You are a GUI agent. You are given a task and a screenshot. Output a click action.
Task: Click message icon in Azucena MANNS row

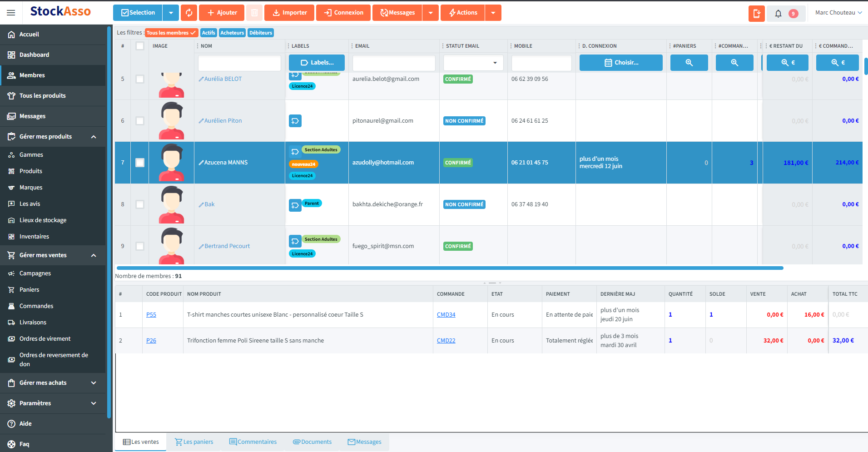(x=295, y=152)
